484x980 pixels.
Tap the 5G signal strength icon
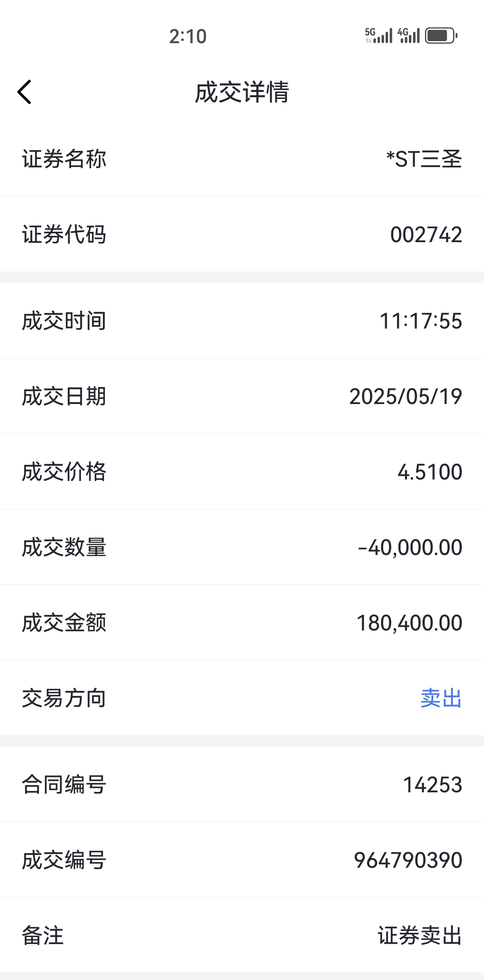(379, 36)
